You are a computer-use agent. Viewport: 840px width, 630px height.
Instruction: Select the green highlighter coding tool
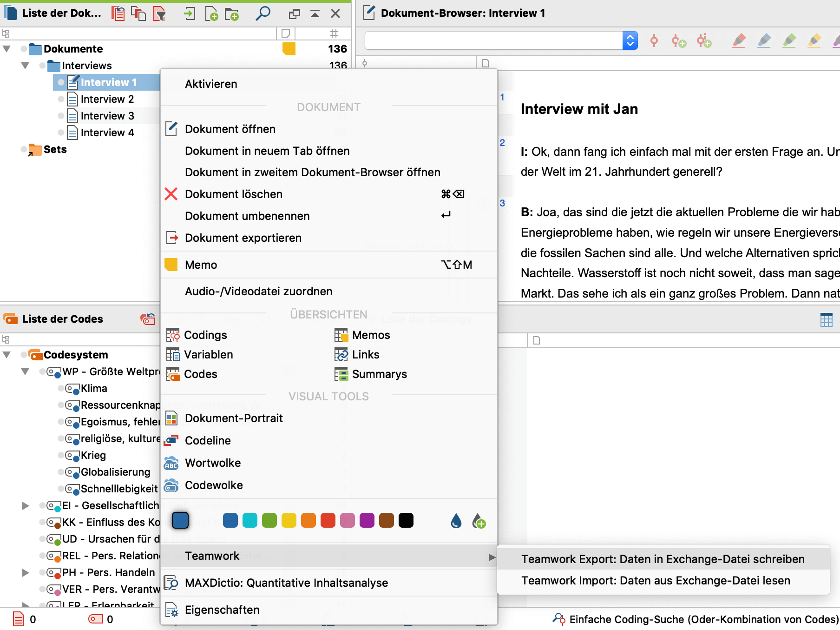click(x=789, y=40)
